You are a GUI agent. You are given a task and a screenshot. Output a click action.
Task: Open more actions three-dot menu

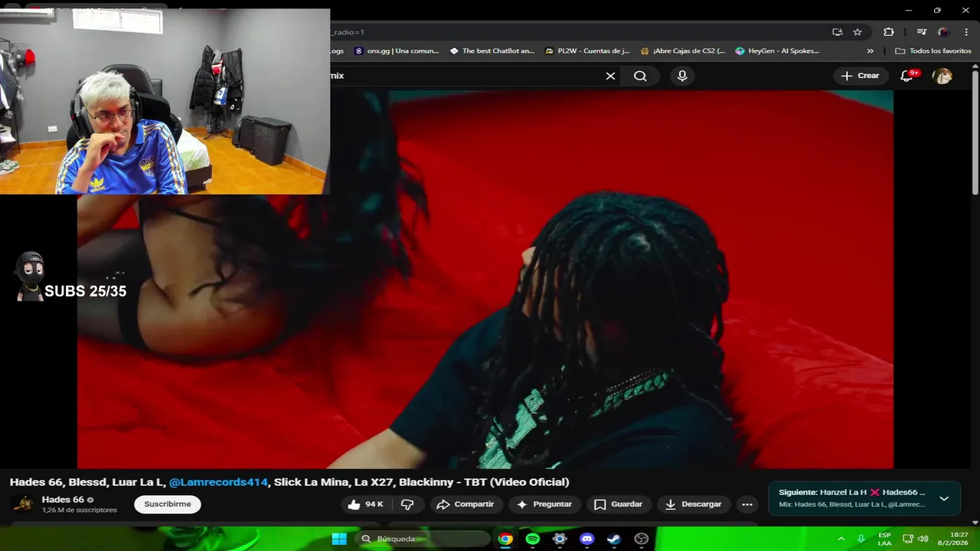click(x=747, y=504)
